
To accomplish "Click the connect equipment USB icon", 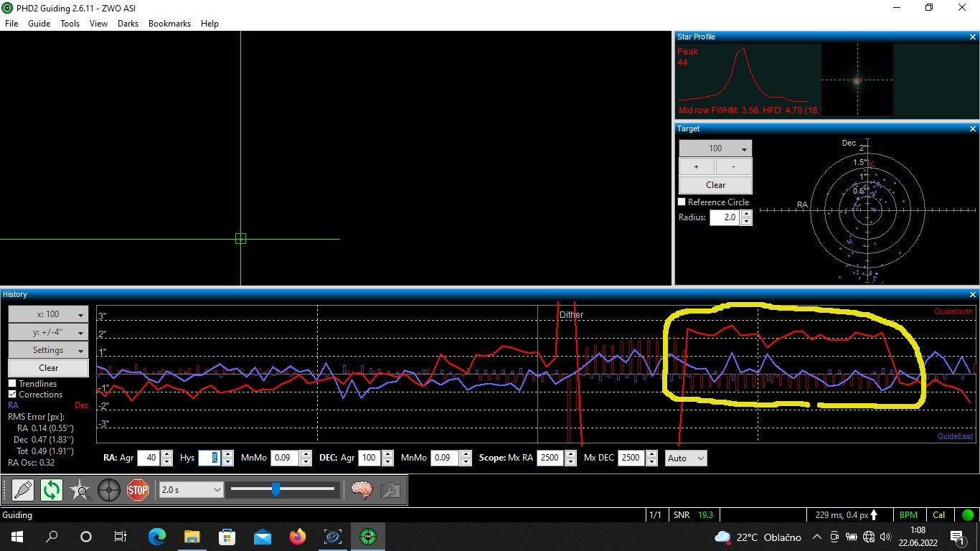I will [x=23, y=490].
